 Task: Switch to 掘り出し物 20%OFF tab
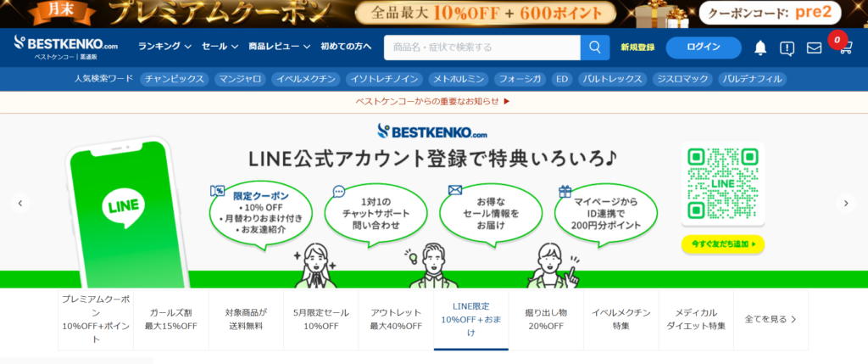pos(546,320)
